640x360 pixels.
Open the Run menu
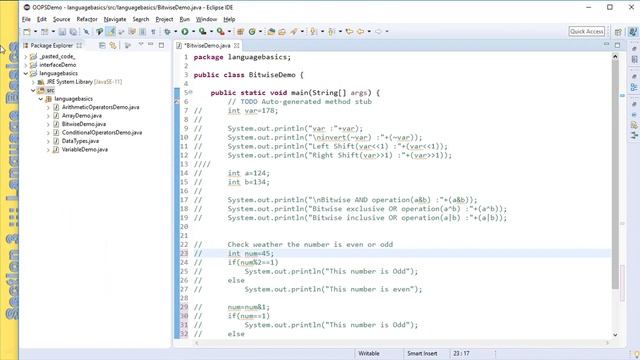click(x=184, y=19)
